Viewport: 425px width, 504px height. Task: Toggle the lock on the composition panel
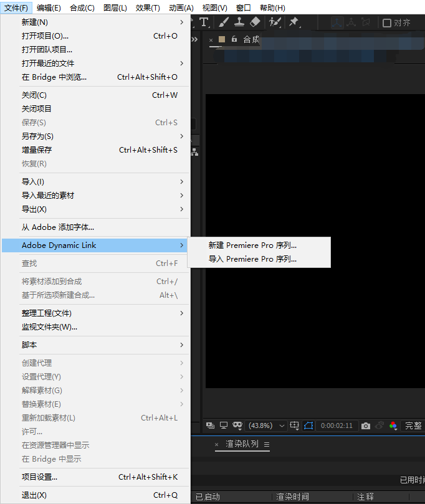click(x=234, y=39)
